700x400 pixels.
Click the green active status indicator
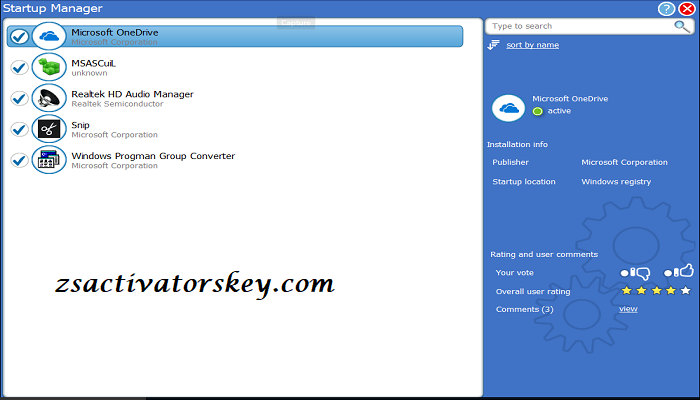[538, 111]
